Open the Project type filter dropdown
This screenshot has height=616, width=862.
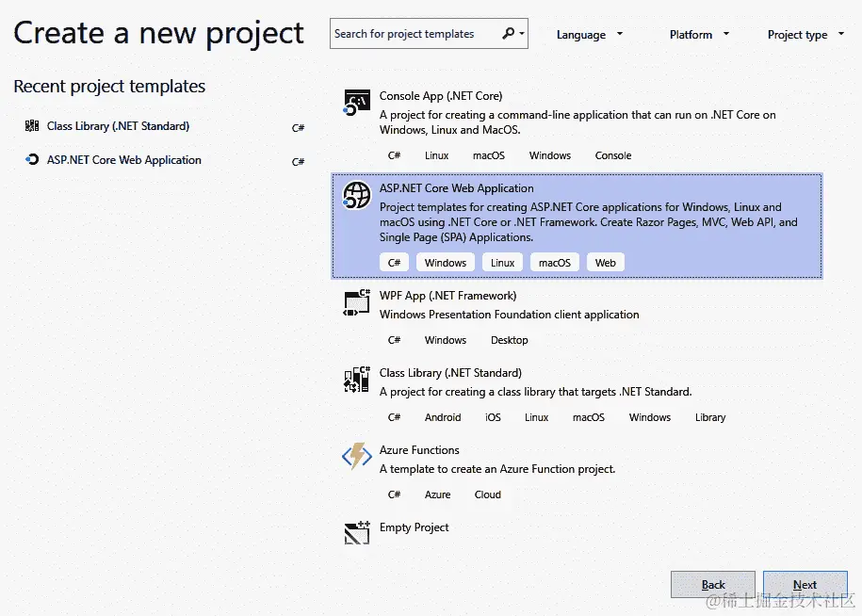click(805, 35)
